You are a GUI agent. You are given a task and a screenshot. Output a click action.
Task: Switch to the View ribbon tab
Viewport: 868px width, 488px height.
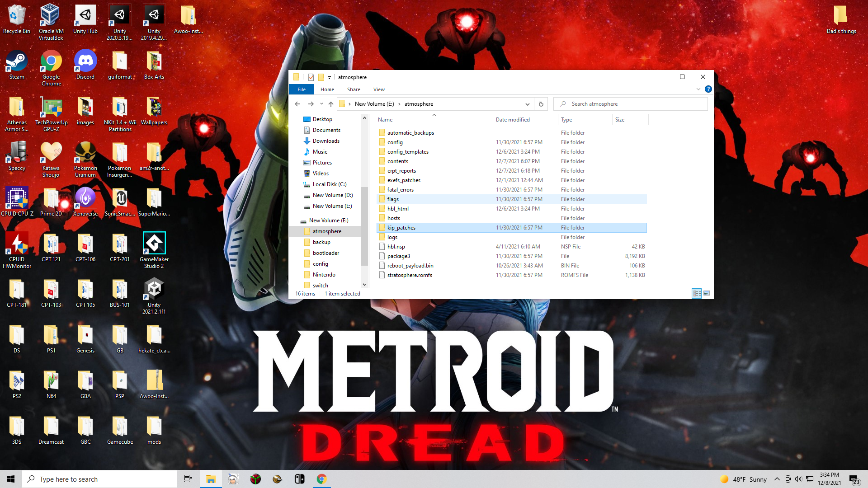(x=379, y=89)
